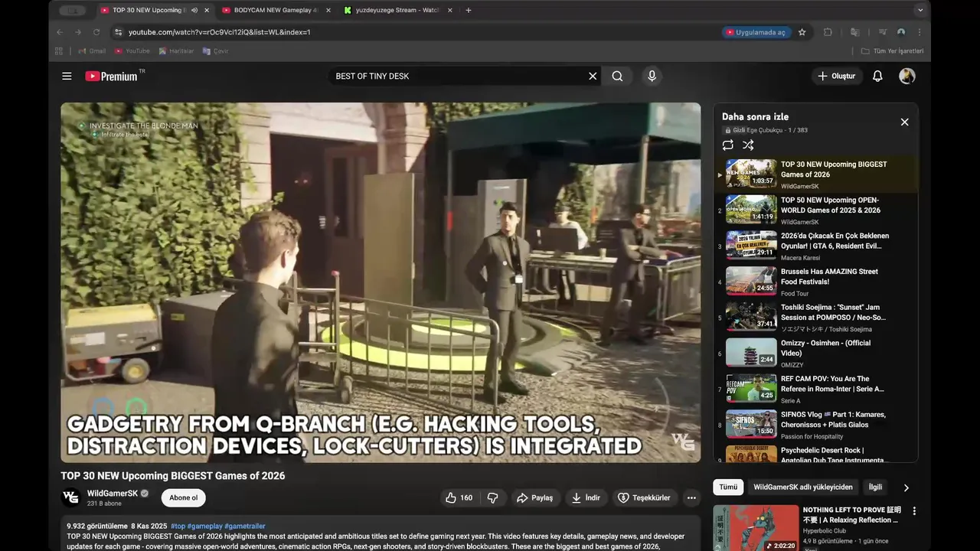Viewport: 980px width, 551px height.
Task: Mute the audio of the first tab
Action: click(194, 10)
